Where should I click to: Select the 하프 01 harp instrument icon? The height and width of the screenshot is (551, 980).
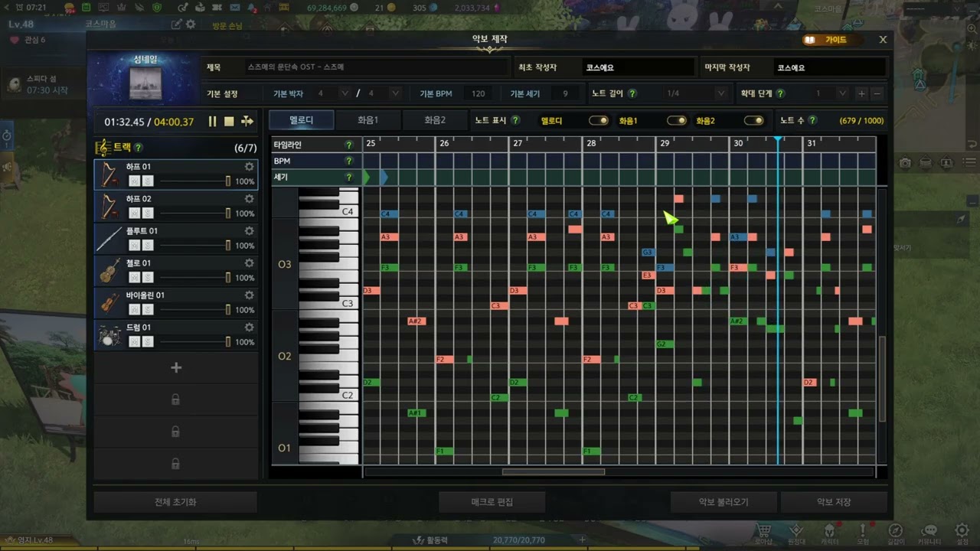pyautogui.click(x=109, y=174)
